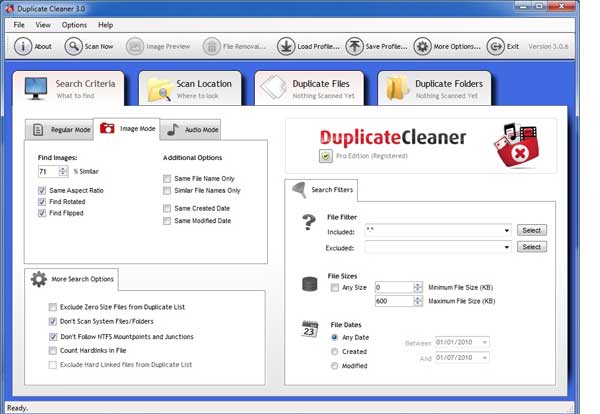Click Duplicate Cleaner title bar app icon
This screenshot has height=414, width=600.
tap(10, 8)
